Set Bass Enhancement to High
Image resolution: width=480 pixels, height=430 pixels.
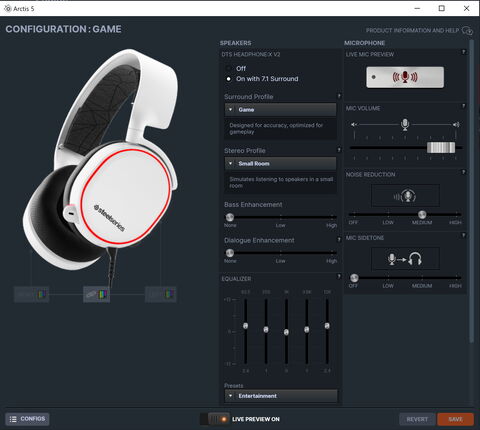(331, 225)
